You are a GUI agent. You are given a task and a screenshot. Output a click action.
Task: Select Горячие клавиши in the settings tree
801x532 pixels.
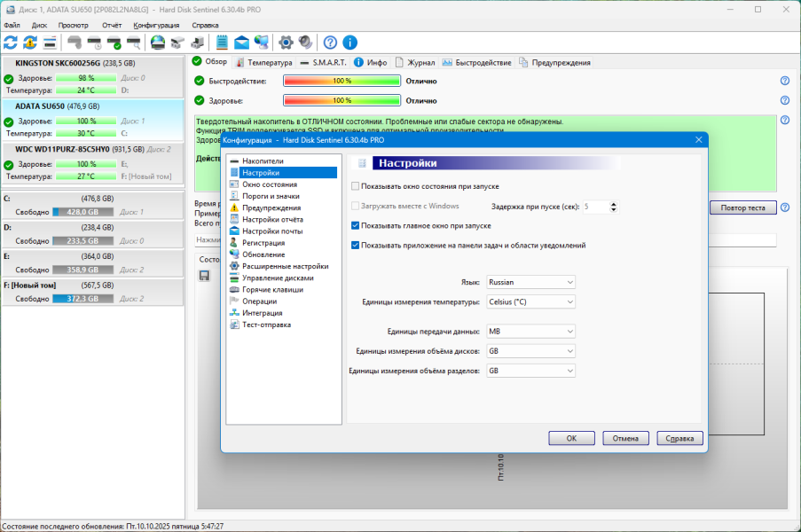pos(271,289)
